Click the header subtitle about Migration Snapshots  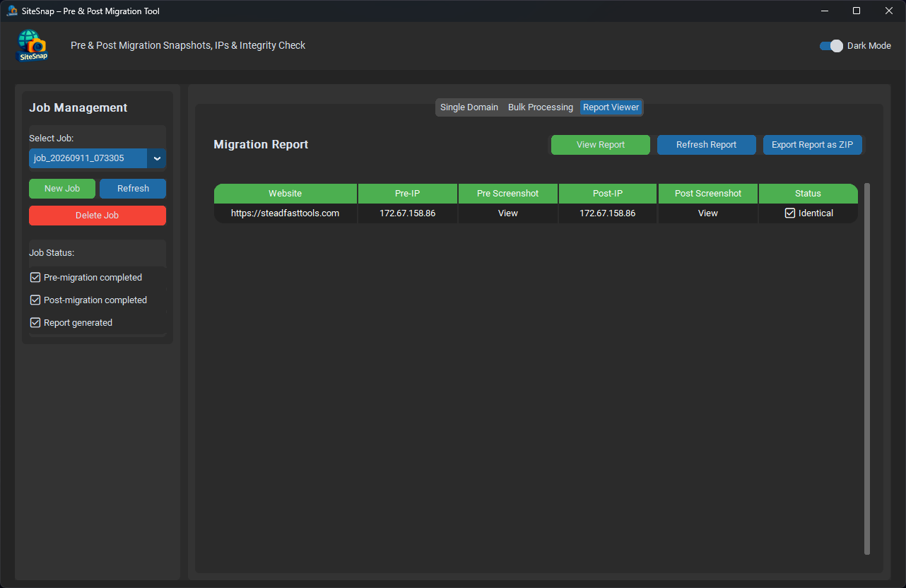click(x=188, y=45)
